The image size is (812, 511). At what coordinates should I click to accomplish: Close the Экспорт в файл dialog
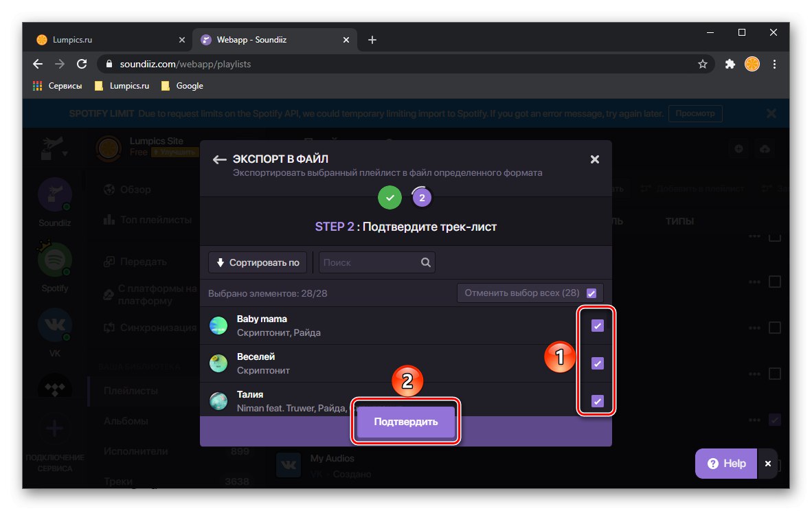tap(594, 159)
